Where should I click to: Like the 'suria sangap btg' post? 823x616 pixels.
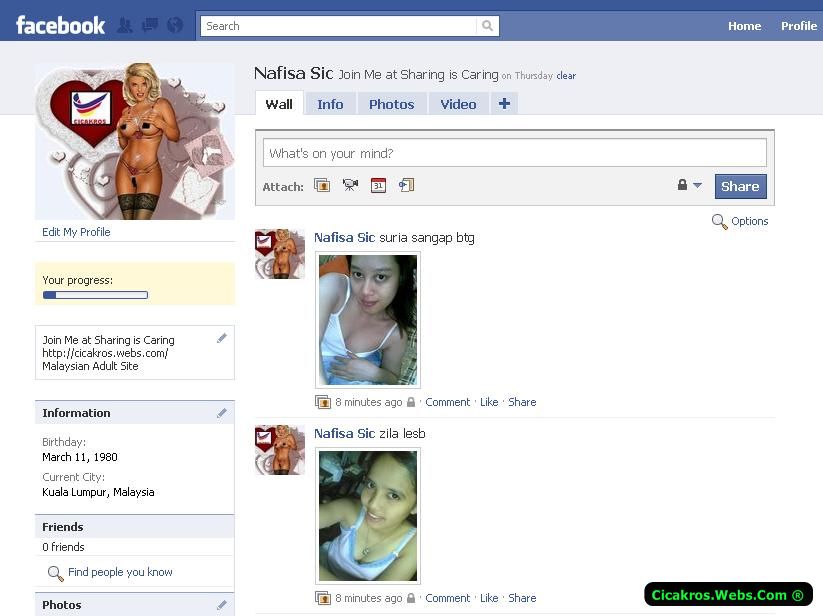pyautogui.click(x=489, y=402)
